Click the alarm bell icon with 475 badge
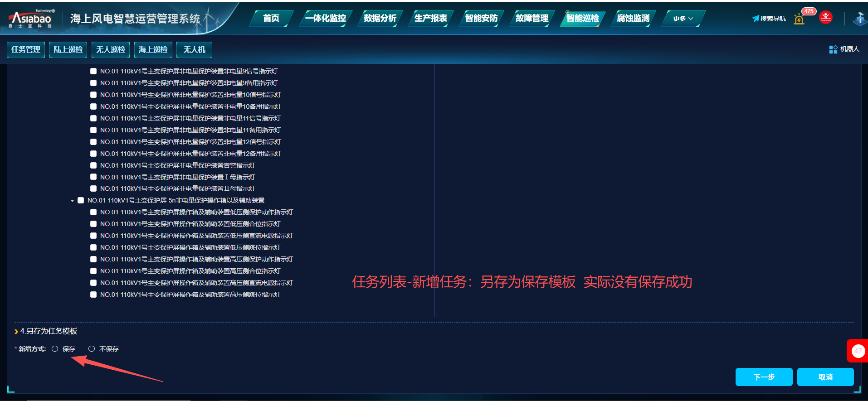Screen dimensions: 868x401 pos(799,19)
